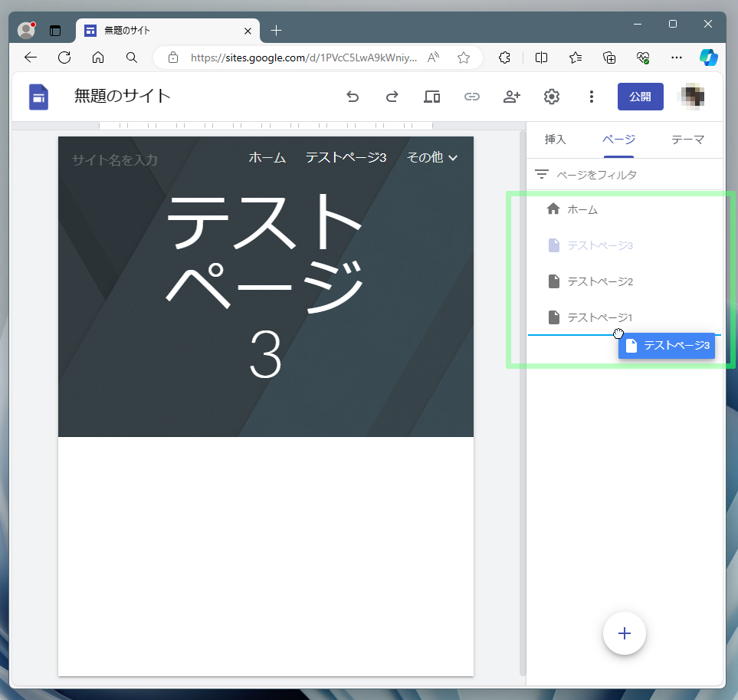Click the テストページ3 page title heading
Viewport: 738px width, 700px height.
[x=265, y=287]
